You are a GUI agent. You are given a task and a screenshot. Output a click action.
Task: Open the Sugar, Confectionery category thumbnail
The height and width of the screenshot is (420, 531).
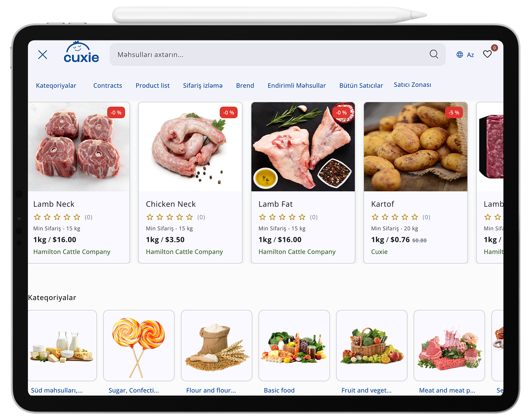(139, 345)
